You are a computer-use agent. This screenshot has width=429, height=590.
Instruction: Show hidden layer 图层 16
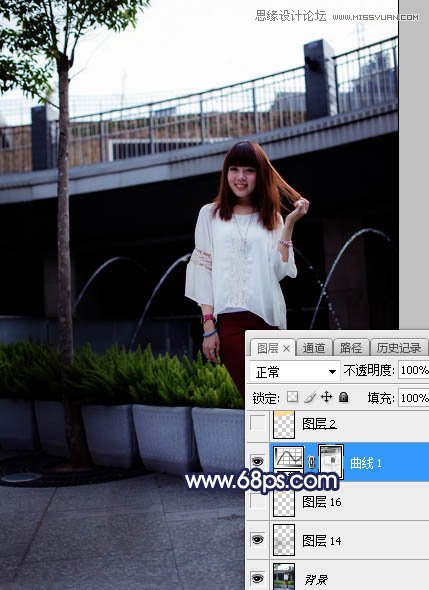257,501
